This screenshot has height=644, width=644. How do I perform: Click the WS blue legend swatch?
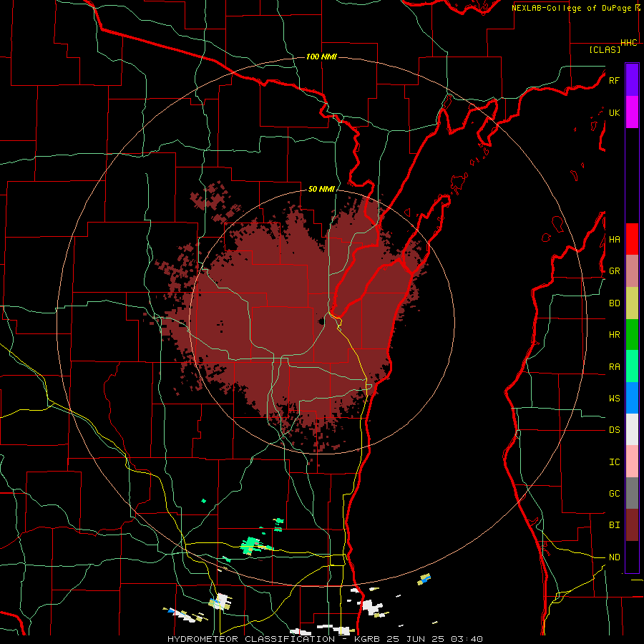pyautogui.click(x=632, y=398)
